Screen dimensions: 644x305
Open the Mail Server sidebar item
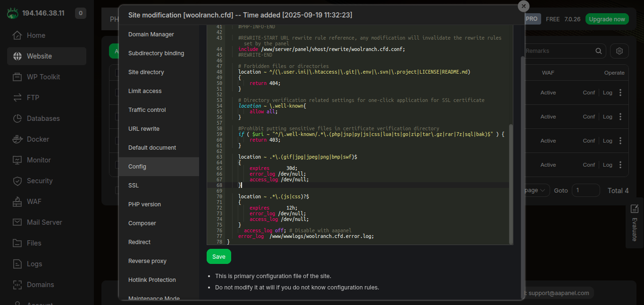click(x=44, y=222)
